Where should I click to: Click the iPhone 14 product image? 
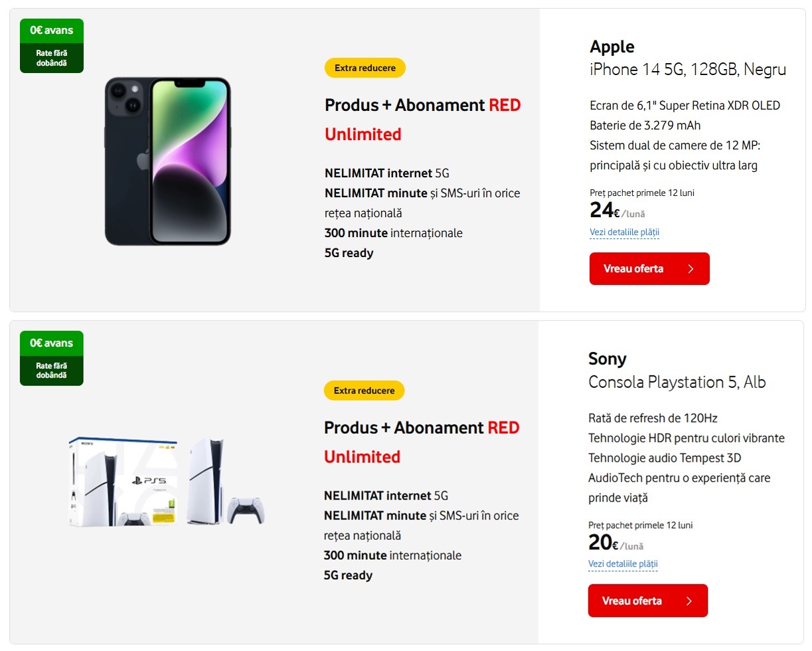[x=167, y=161]
